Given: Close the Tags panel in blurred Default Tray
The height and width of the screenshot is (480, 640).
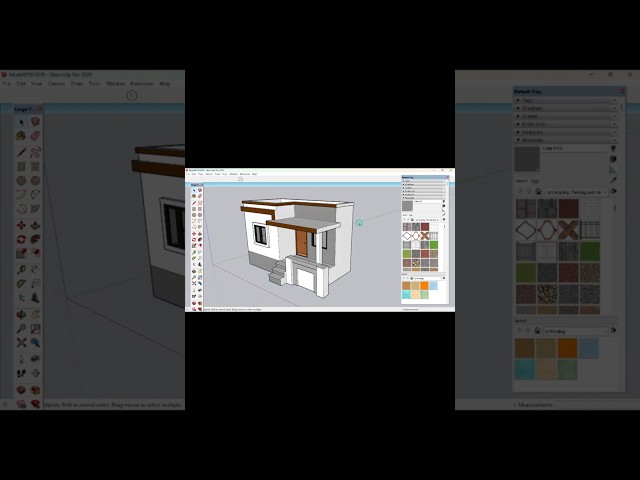Looking at the screenshot, I should [614, 100].
